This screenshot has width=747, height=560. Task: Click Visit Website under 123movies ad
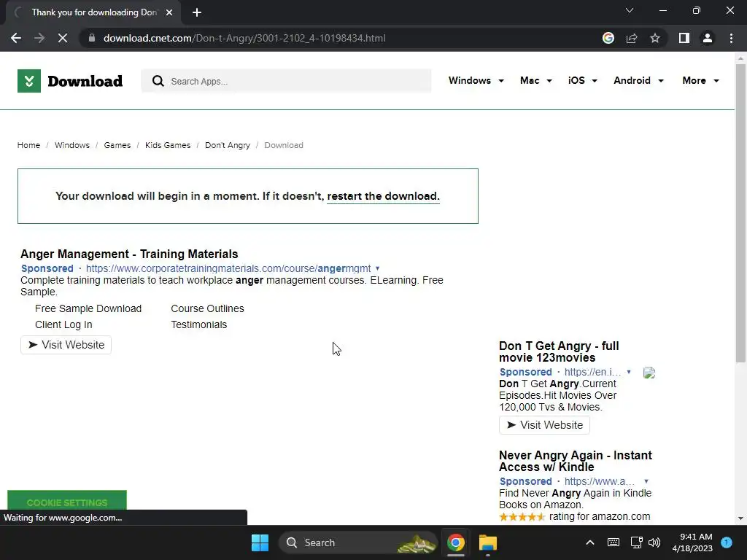544,425
